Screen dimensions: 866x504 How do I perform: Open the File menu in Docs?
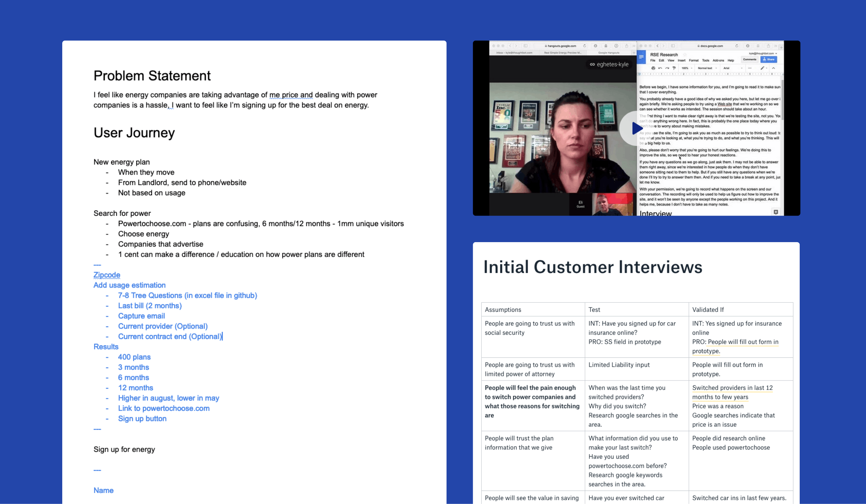pyautogui.click(x=653, y=61)
